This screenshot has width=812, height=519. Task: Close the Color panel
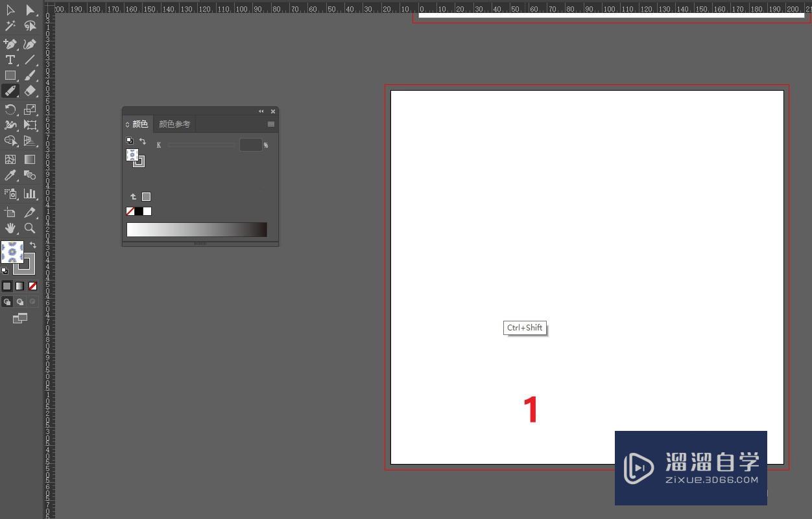(273, 111)
